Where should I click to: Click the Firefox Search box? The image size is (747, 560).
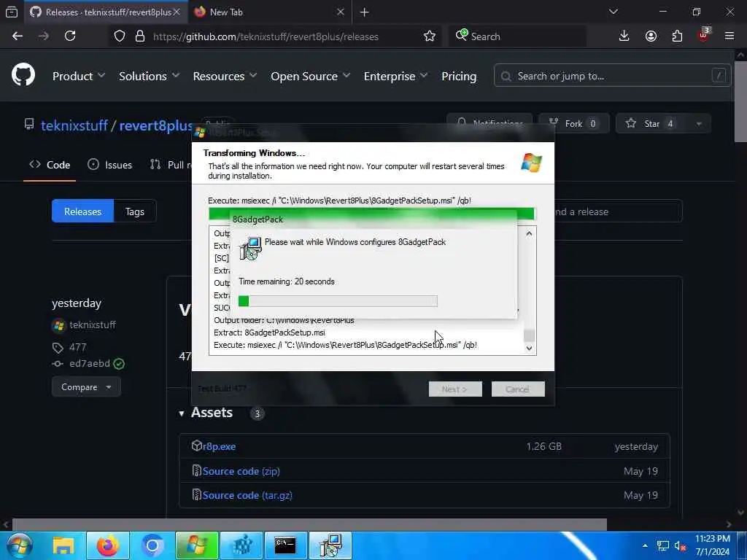click(517, 36)
